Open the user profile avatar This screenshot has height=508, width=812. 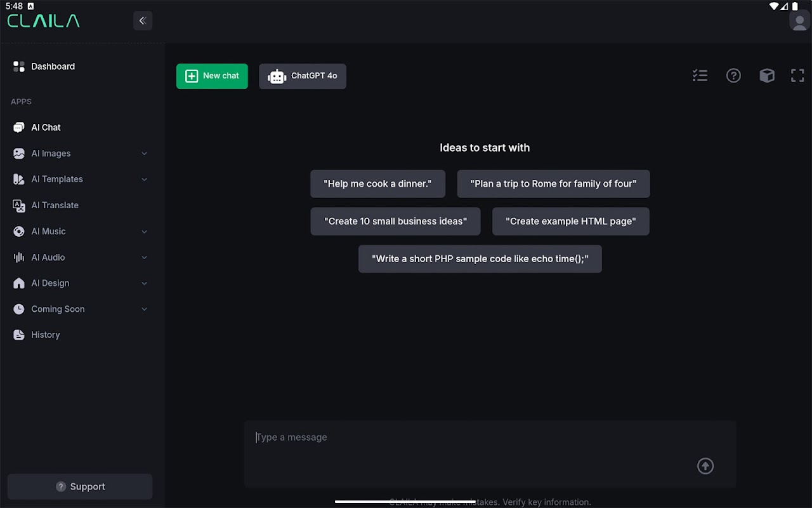(799, 20)
